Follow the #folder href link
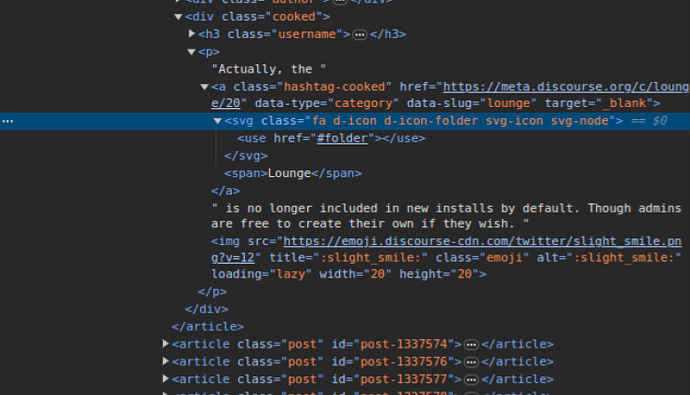The height and width of the screenshot is (395, 690). pyautogui.click(x=342, y=138)
